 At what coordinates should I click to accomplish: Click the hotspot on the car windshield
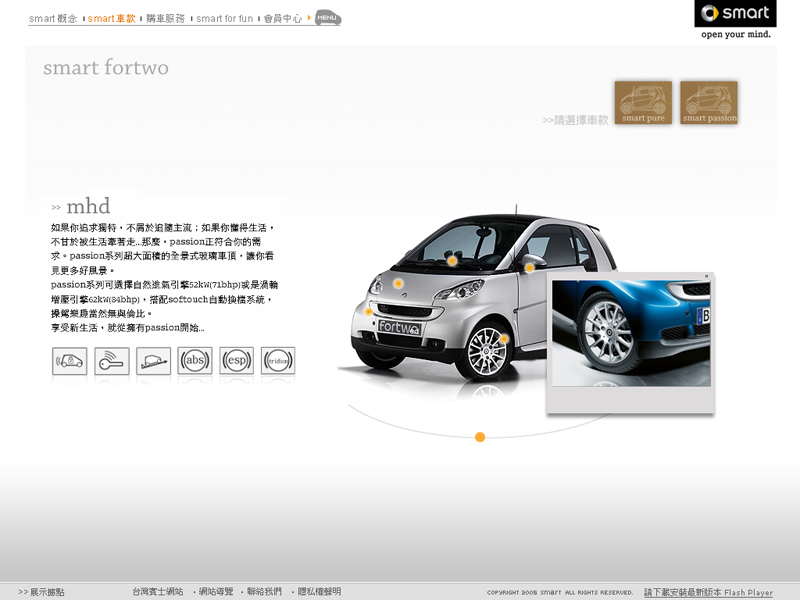point(452,261)
